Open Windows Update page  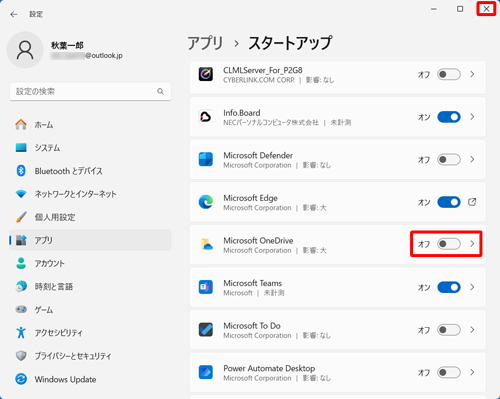(x=90, y=379)
